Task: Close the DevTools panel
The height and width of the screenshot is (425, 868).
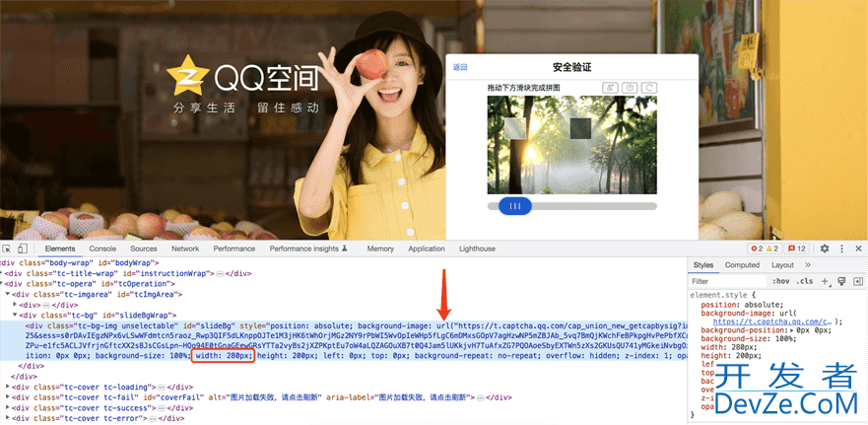Action: (x=858, y=248)
